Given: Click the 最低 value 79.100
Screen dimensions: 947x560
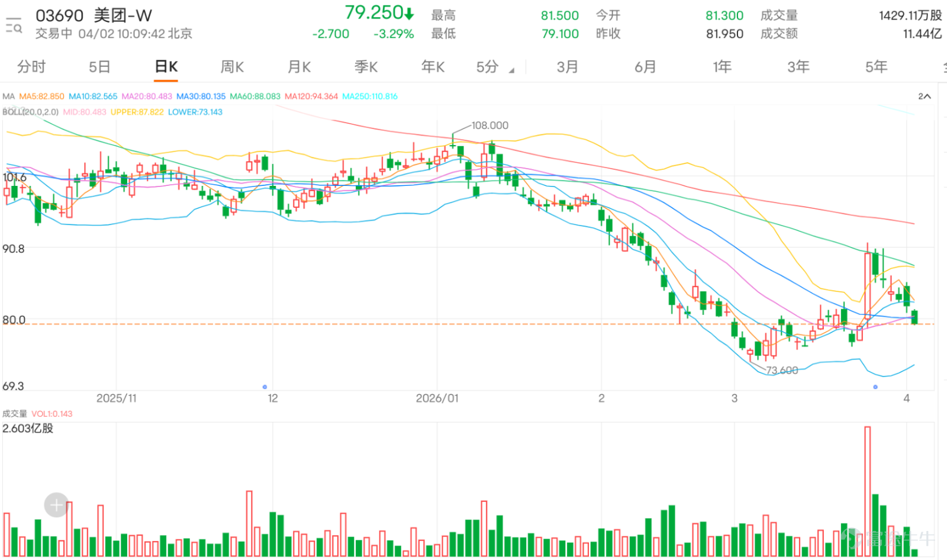Looking at the screenshot, I should coord(560,34).
